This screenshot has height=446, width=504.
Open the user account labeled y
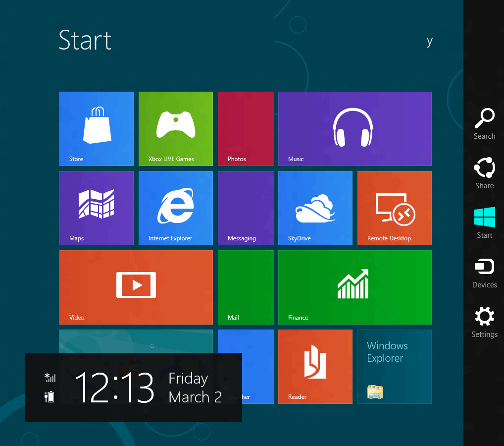(429, 42)
